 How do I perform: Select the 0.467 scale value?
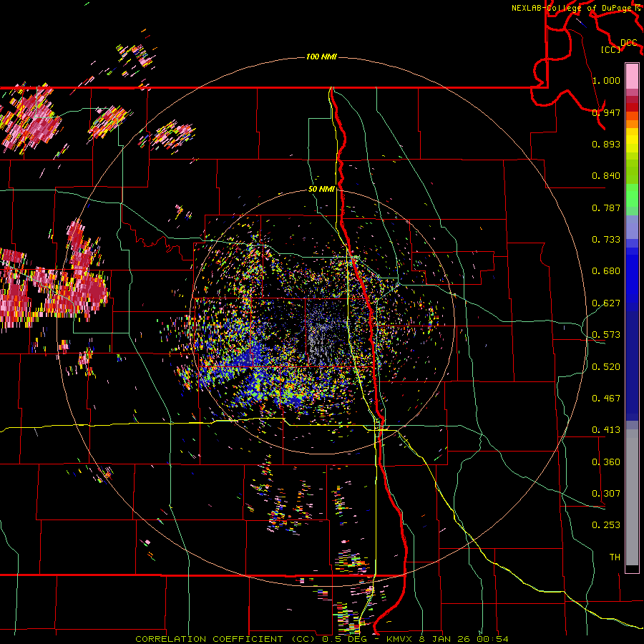point(606,399)
